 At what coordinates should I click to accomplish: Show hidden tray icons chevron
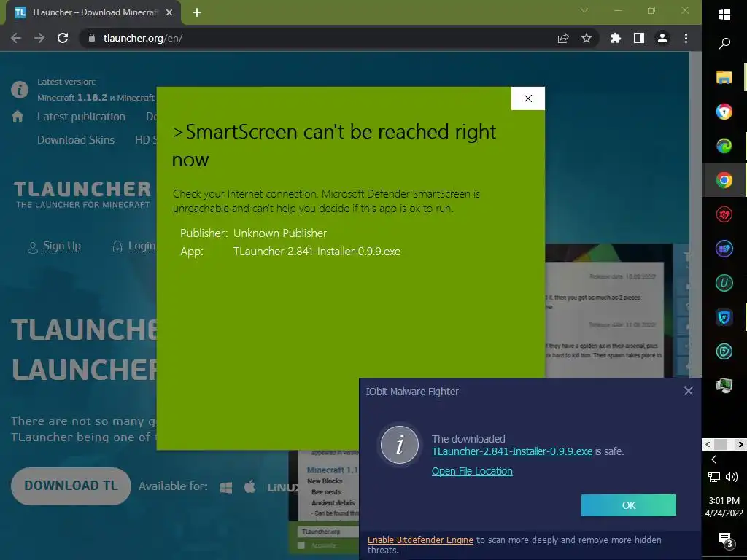click(x=713, y=459)
